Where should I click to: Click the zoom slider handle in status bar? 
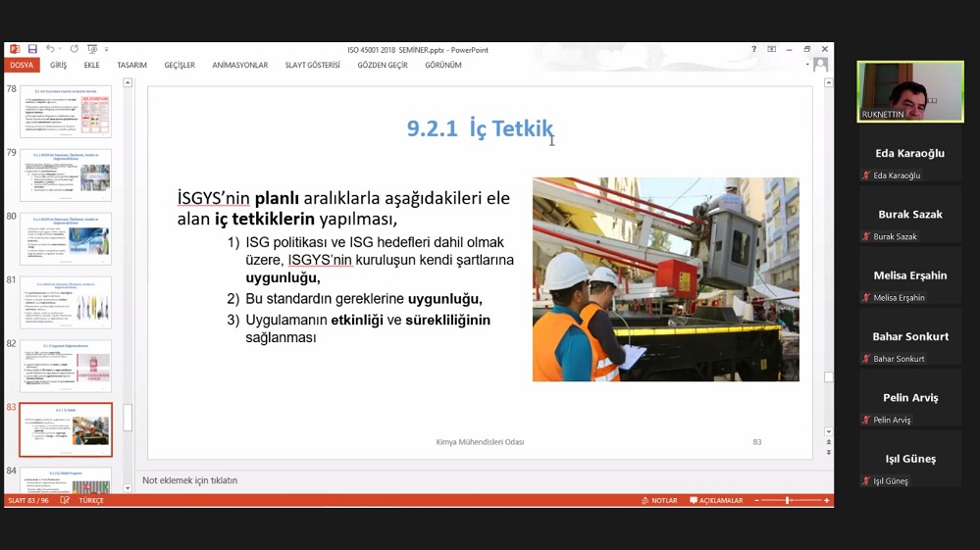coord(788,500)
